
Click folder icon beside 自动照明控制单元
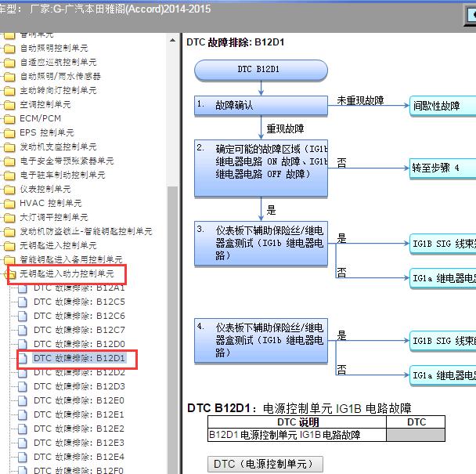pyautogui.click(x=9, y=49)
